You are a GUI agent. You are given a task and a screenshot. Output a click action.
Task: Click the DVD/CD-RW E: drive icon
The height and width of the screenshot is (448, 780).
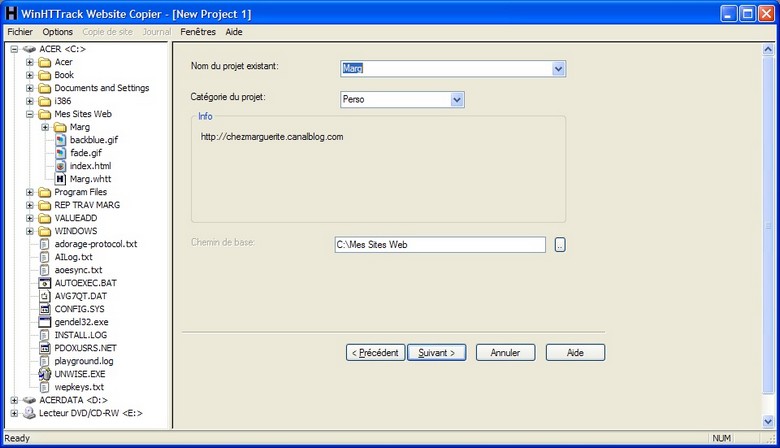click(x=29, y=413)
